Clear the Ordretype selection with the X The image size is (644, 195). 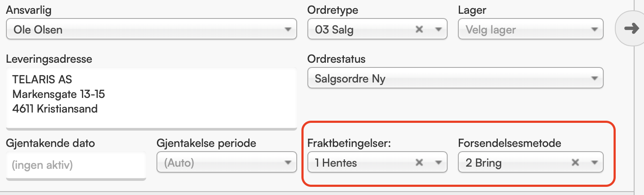(x=420, y=30)
